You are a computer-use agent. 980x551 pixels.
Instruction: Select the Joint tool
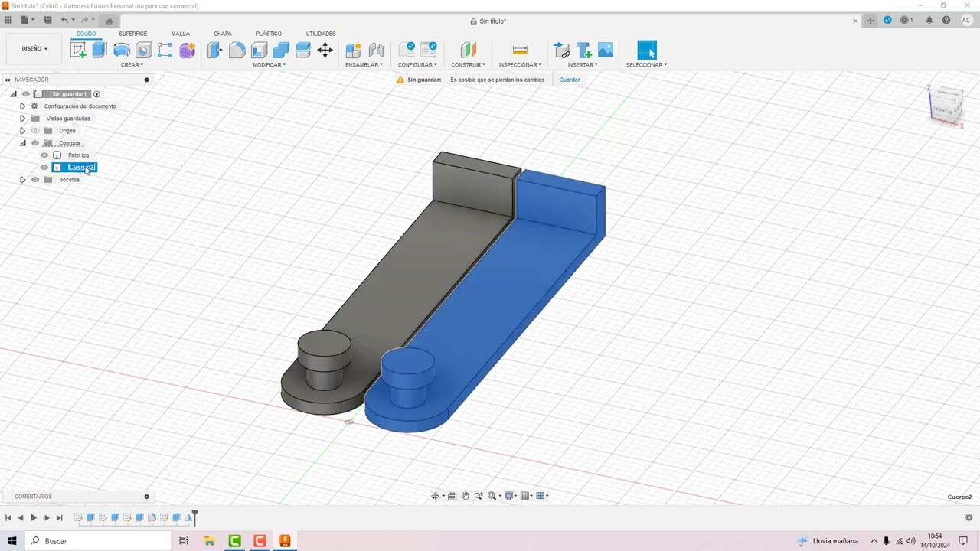[376, 51]
